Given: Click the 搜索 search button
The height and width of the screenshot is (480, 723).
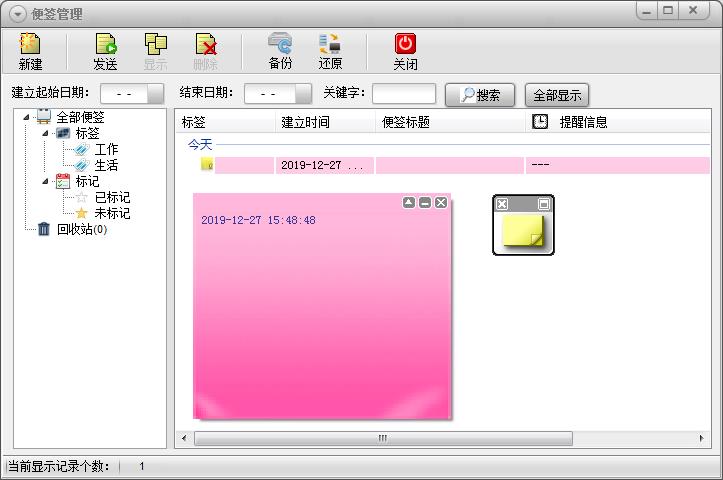Looking at the screenshot, I should [x=480, y=95].
